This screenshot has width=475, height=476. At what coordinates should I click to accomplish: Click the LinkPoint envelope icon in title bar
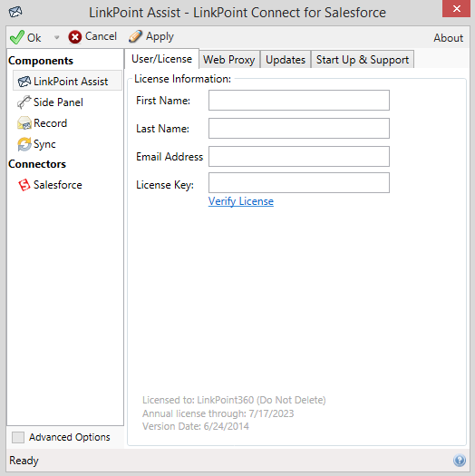[15, 12]
